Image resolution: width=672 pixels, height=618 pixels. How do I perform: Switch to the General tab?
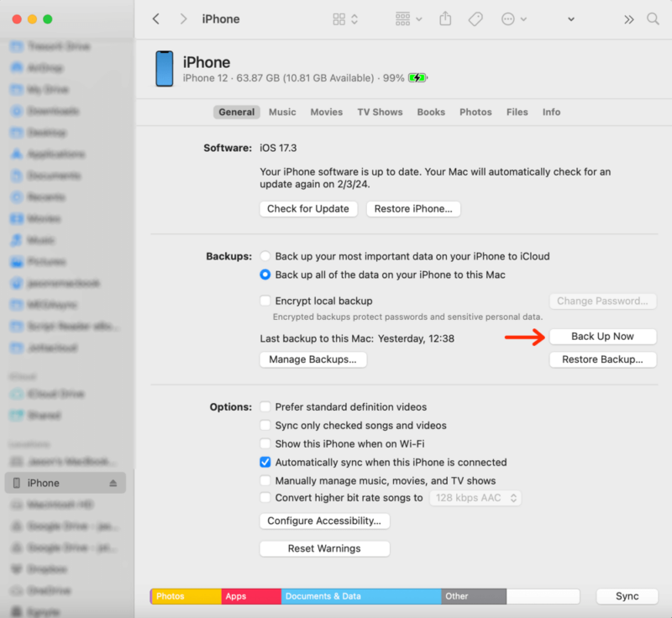tap(237, 113)
